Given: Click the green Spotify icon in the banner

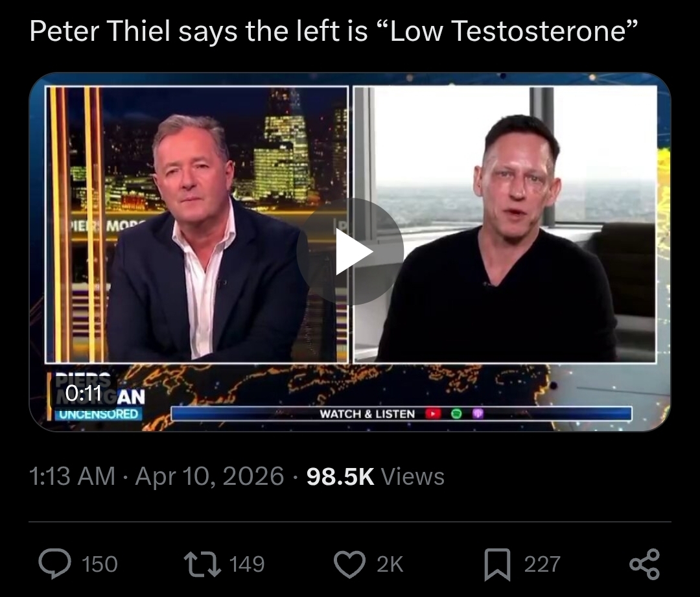Looking at the screenshot, I should 456,414.
